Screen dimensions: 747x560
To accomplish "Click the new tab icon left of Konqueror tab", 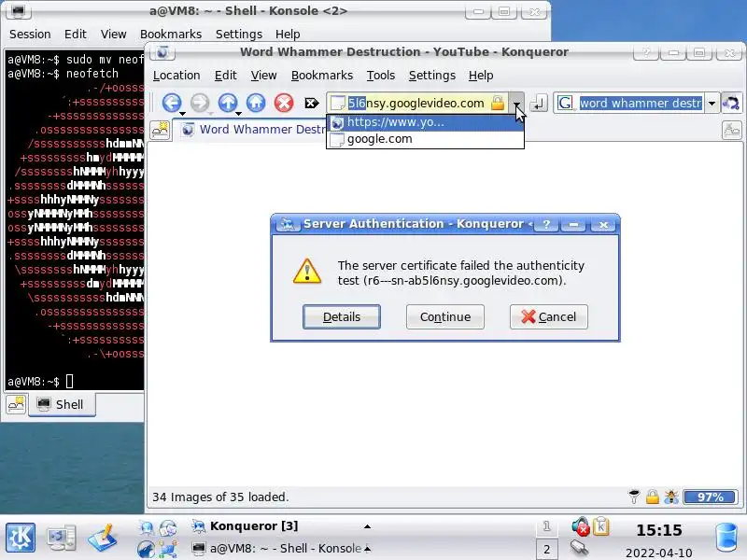I will tap(160, 130).
